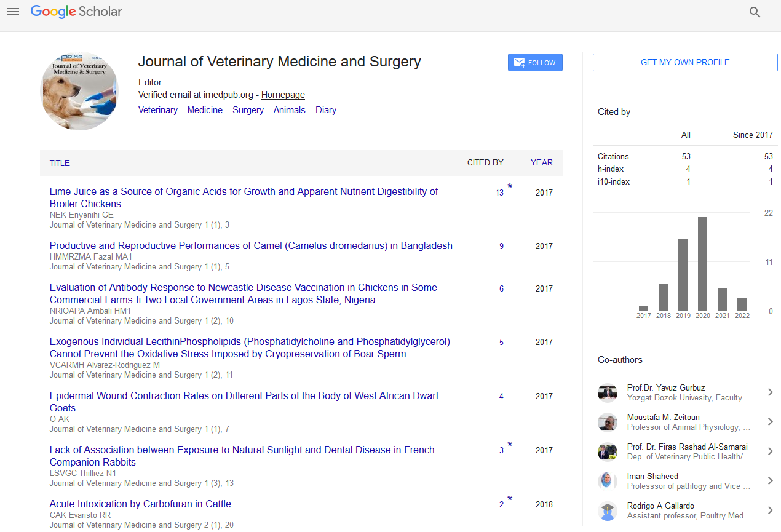Sort publications by Cited By column
The image size is (781, 532).
coord(485,163)
